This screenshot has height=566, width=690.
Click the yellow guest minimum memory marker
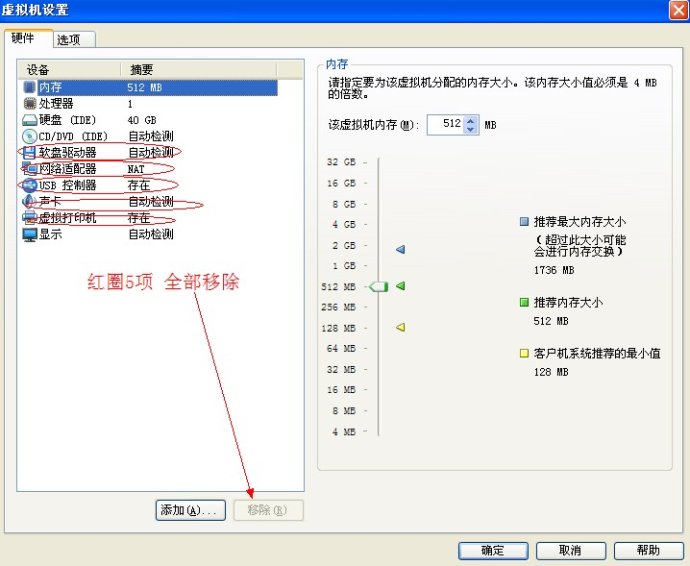400,327
